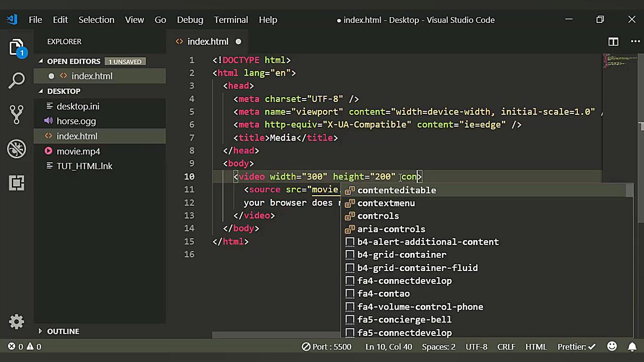Open the Terminal menu

[x=231, y=20]
